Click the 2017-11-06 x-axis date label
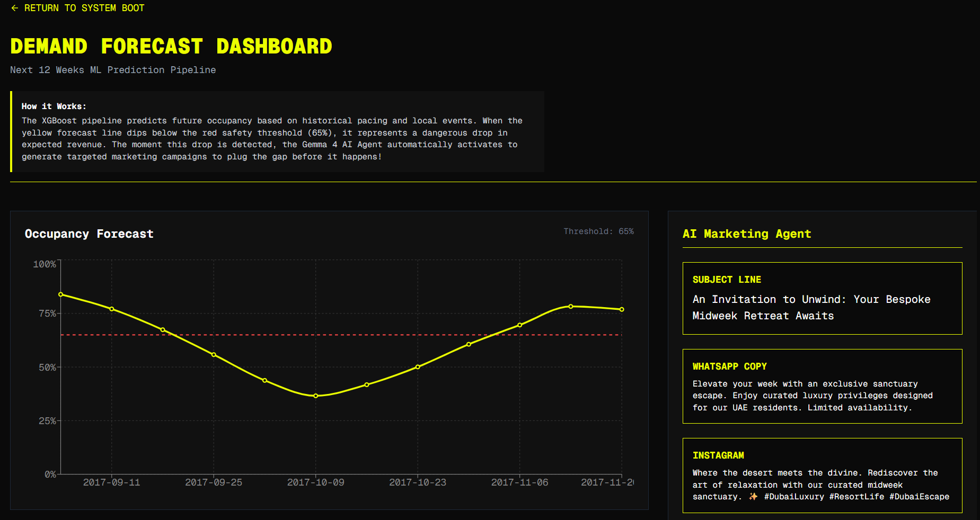 (x=520, y=482)
